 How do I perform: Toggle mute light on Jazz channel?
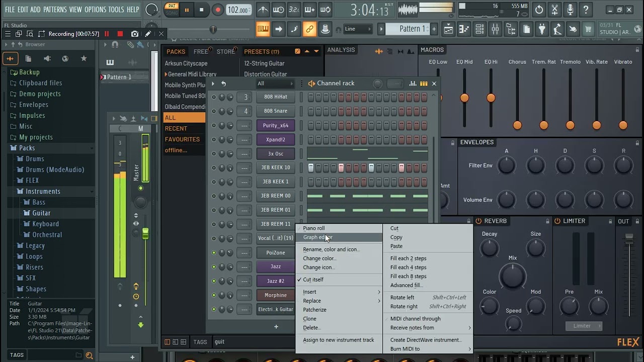(x=214, y=266)
